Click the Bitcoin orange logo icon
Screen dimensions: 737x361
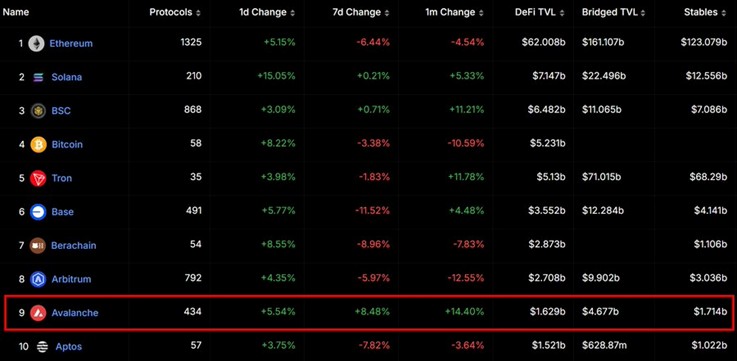click(x=38, y=144)
